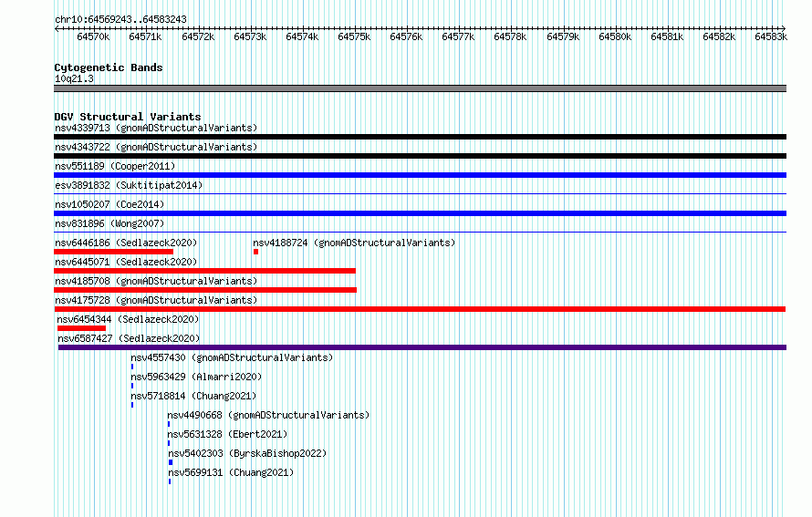Click the 64581k ruler position
Screen dimensions: 812x517
pos(667,36)
